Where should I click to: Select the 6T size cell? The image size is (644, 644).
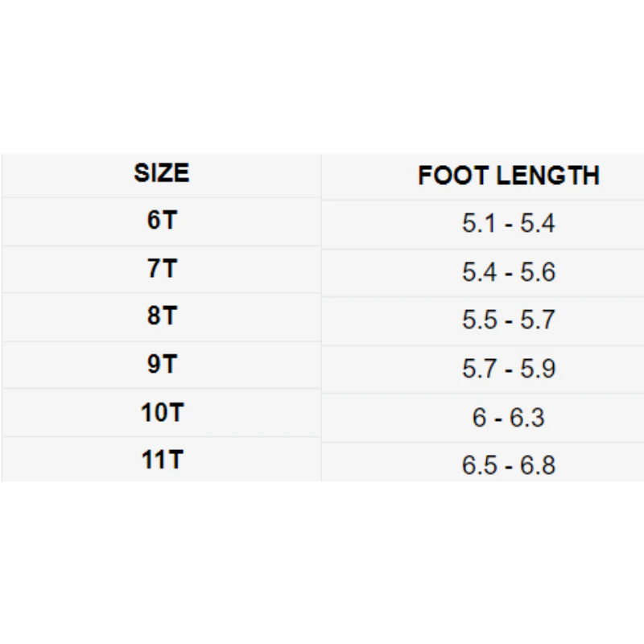[x=161, y=221]
